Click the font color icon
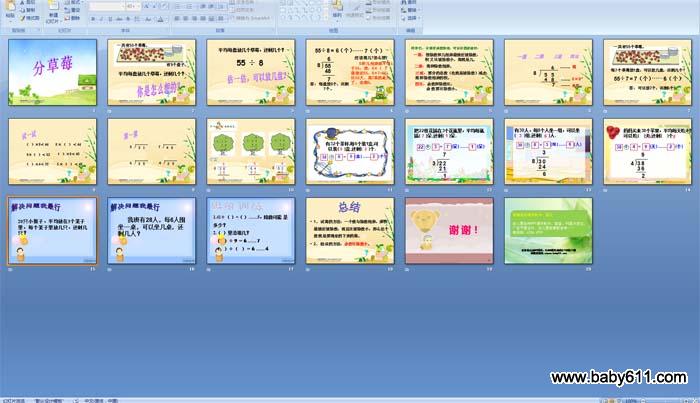The width and height of the screenshot is (700, 403). pyautogui.click(x=161, y=19)
